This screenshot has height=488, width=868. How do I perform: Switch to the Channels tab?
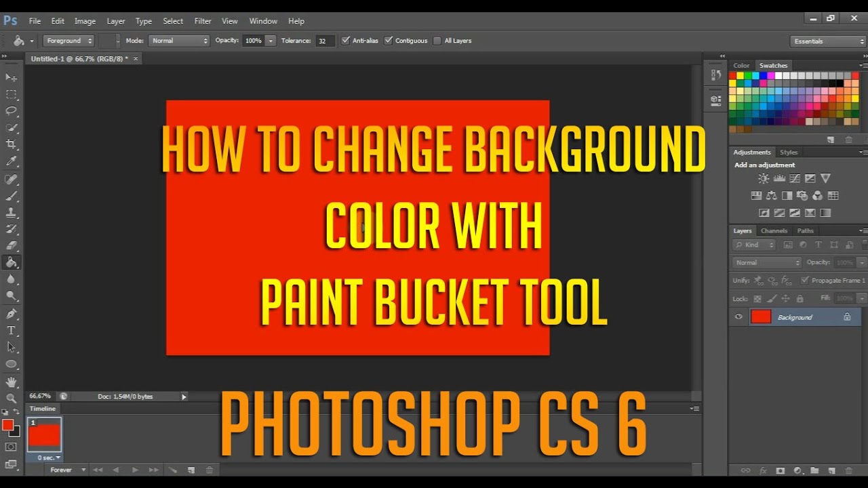point(774,230)
